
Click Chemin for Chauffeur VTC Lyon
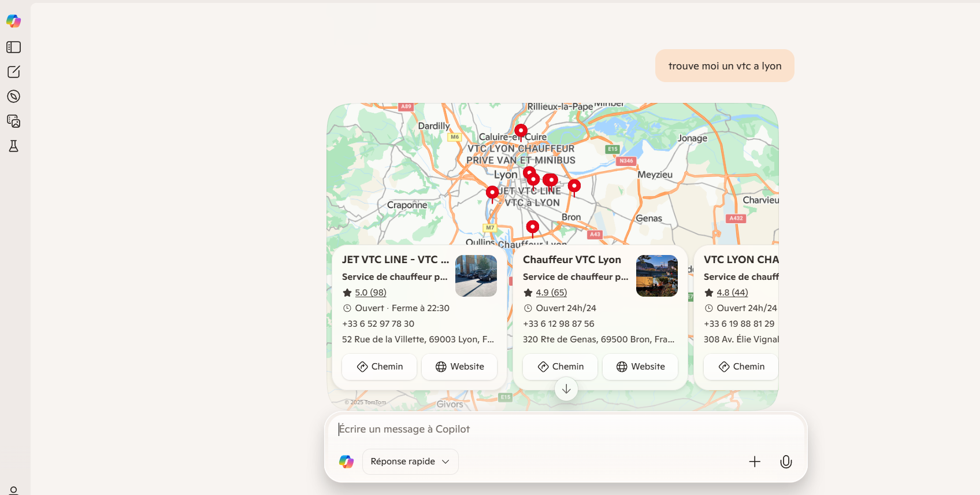pos(560,367)
